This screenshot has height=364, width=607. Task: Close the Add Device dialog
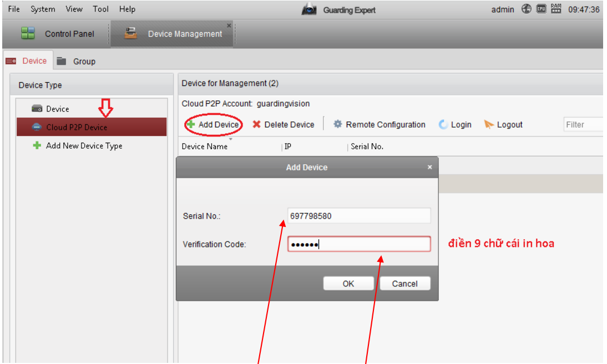click(x=429, y=167)
